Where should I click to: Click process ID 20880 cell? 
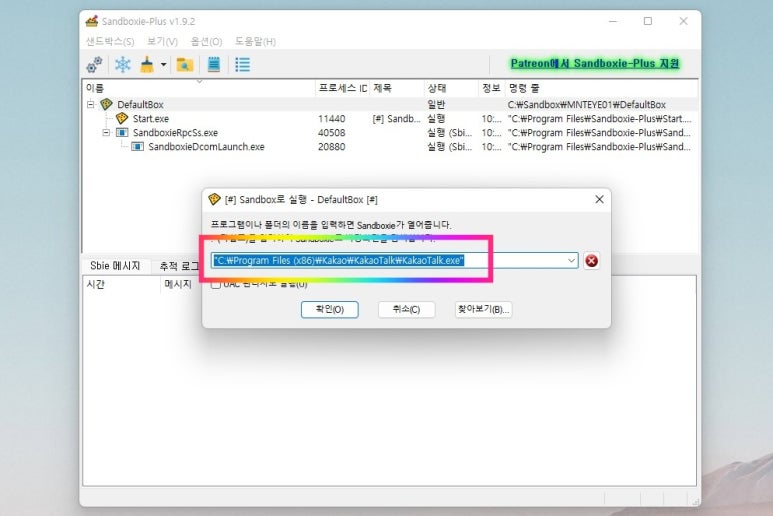click(x=332, y=147)
